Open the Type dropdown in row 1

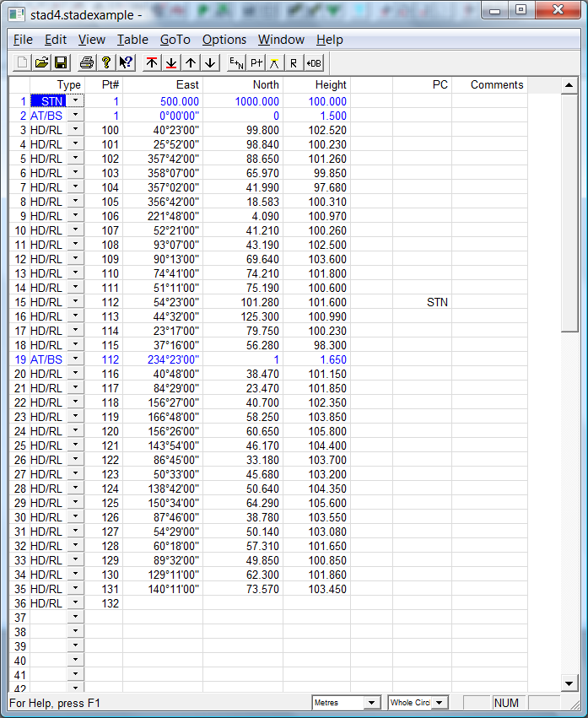click(x=76, y=101)
